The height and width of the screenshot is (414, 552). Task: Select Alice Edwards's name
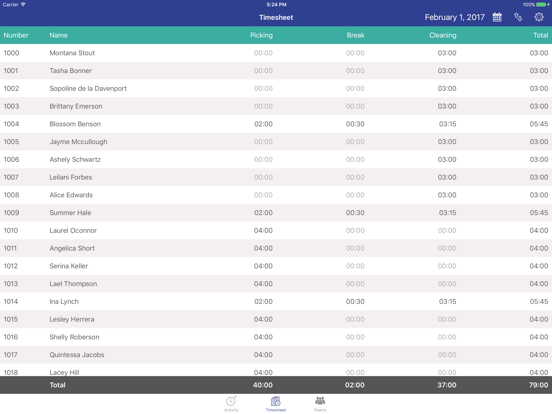click(71, 195)
